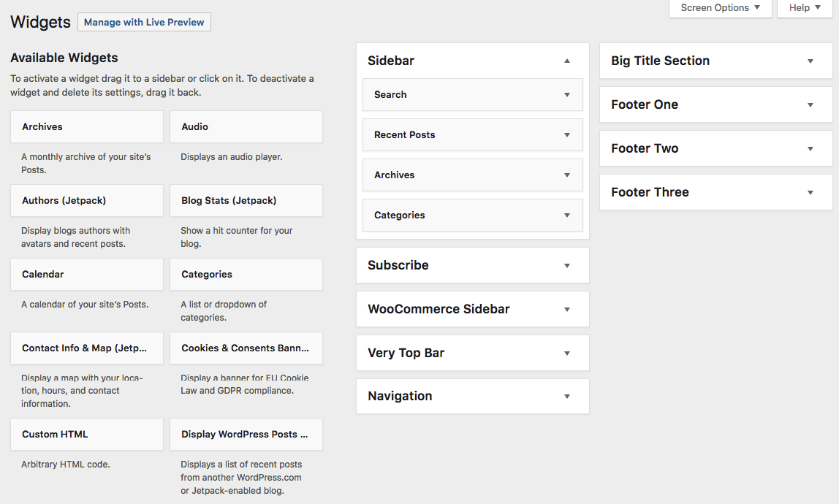Expand the Search widget inside Sidebar
This screenshot has width=839, height=504.
click(x=566, y=94)
